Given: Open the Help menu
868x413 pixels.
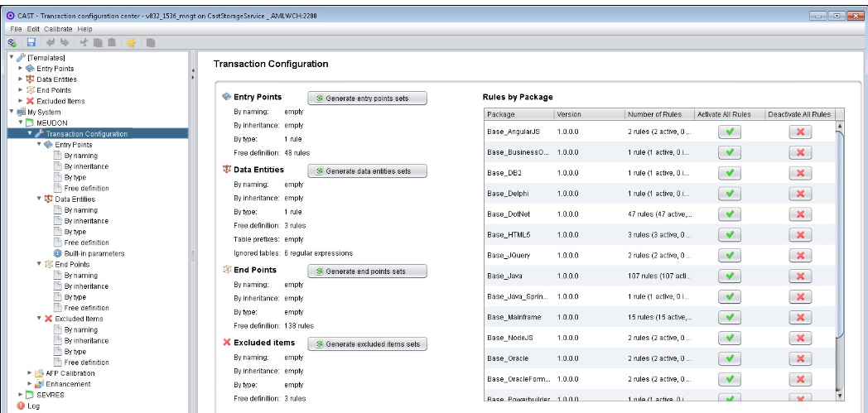Looking at the screenshot, I should click(84, 29).
